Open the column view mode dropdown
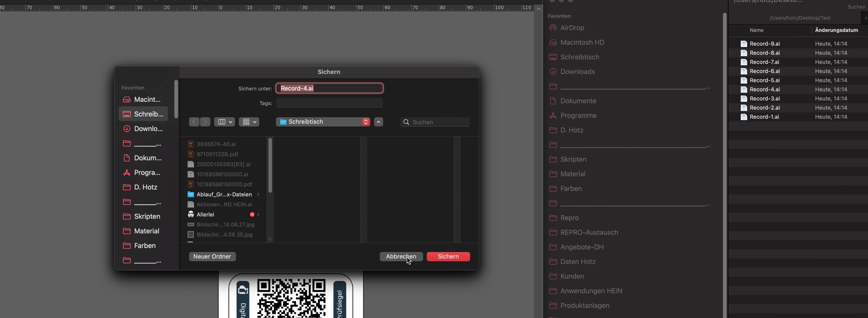The width and height of the screenshot is (868, 318). [x=225, y=122]
